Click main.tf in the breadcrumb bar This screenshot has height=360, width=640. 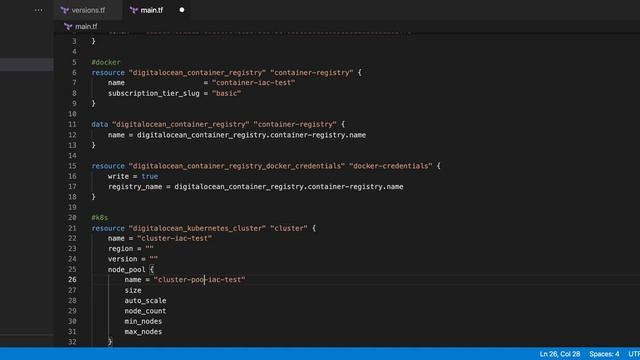86,27
